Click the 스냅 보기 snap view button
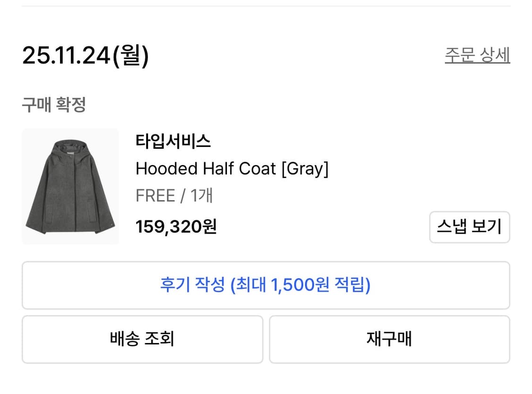 tap(469, 227)
